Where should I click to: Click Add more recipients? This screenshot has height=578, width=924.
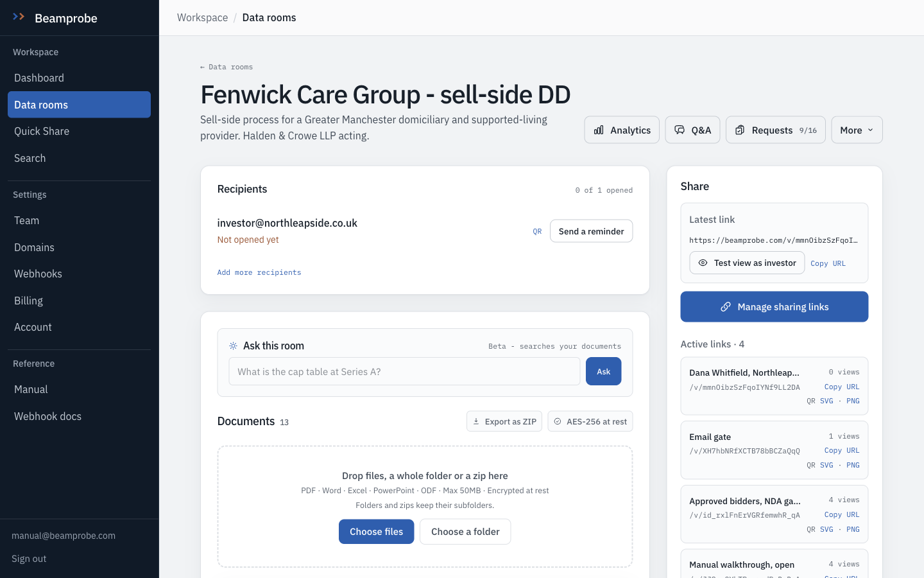[259, 272]
